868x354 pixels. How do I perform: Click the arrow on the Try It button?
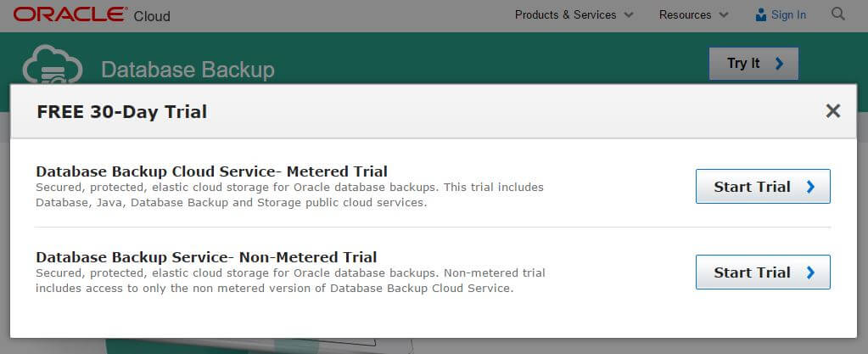[779, 64]
